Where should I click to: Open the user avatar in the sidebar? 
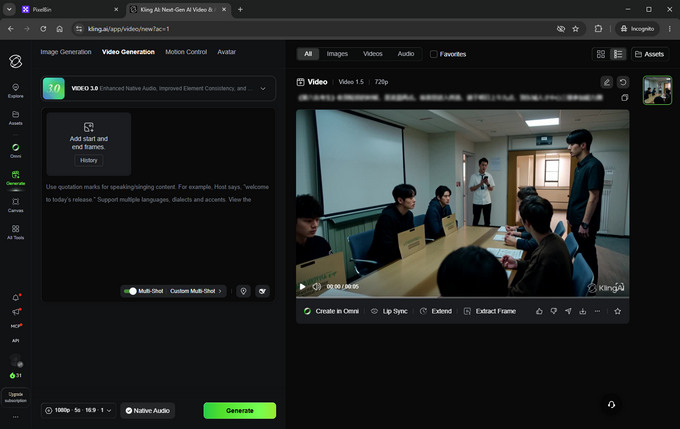click(x=16, y=360)
